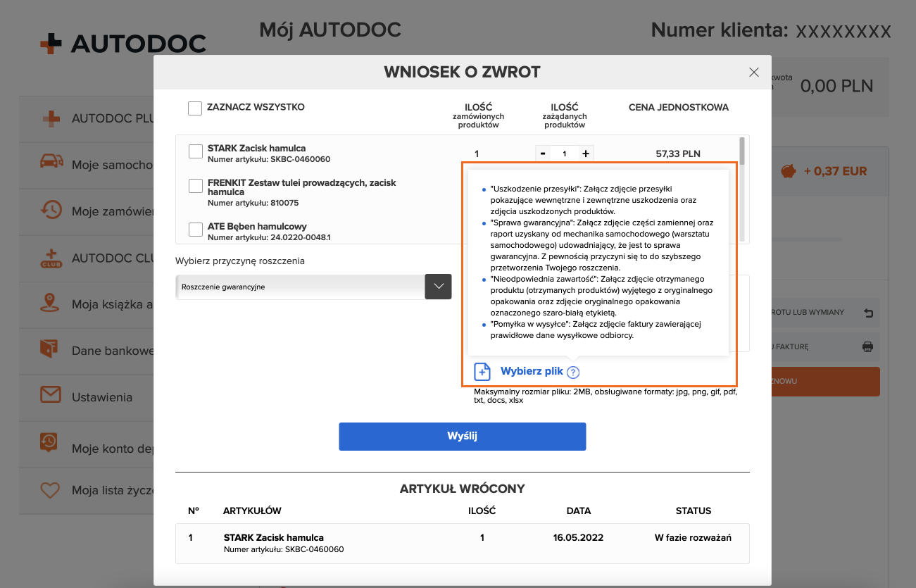The width and height of the screenshot is (916, 588).
Task: Click the 0,00 PLN balance amount
Action: (x=837, y=86)
